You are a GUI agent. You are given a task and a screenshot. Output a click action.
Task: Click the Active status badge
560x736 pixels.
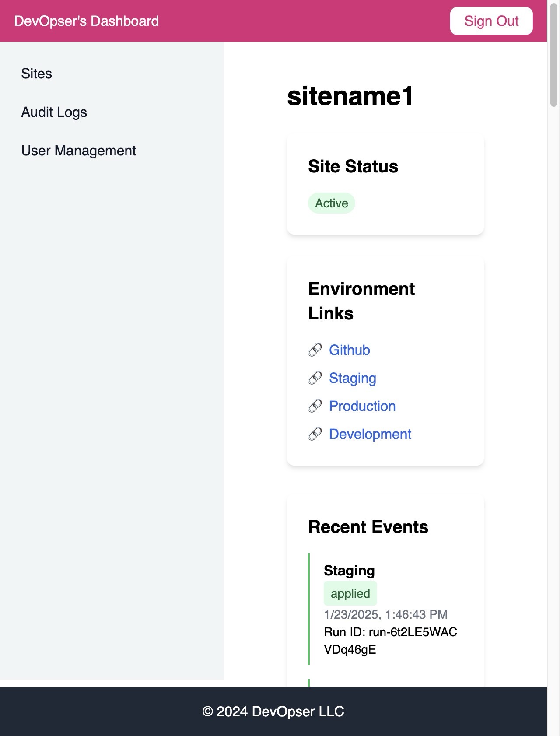coord(332,203)
